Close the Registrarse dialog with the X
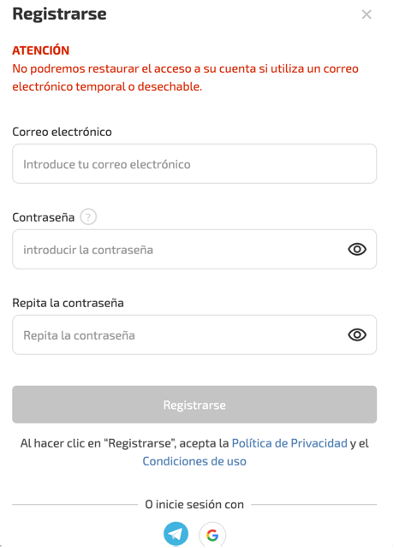The image size is (396, 548). 366,14
